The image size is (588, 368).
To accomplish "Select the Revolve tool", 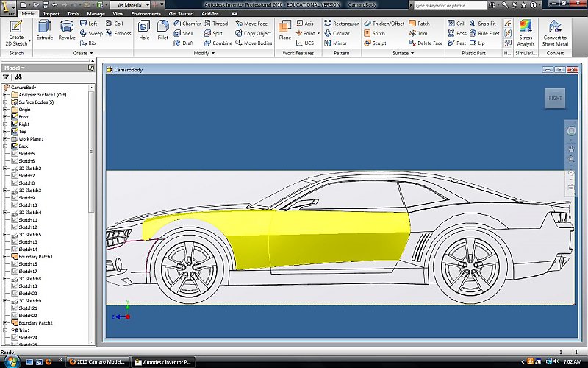I will 67,30.
